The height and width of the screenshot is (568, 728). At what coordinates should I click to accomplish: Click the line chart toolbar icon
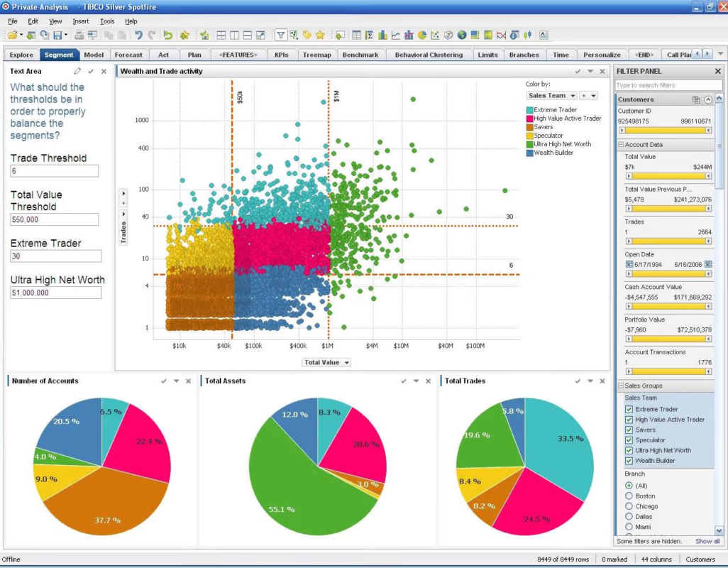[x=395, y=35]
